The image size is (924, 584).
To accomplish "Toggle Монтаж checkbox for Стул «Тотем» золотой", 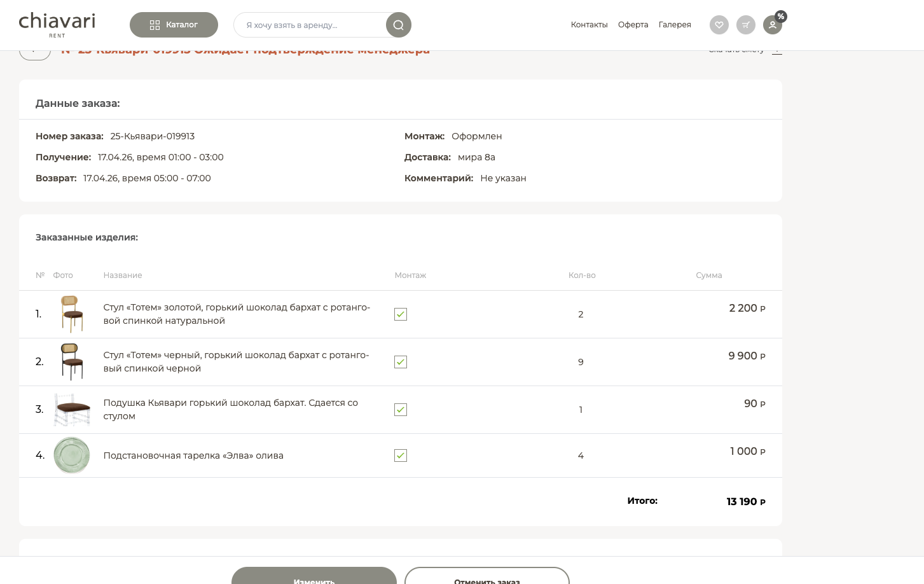I will point(401,314).
